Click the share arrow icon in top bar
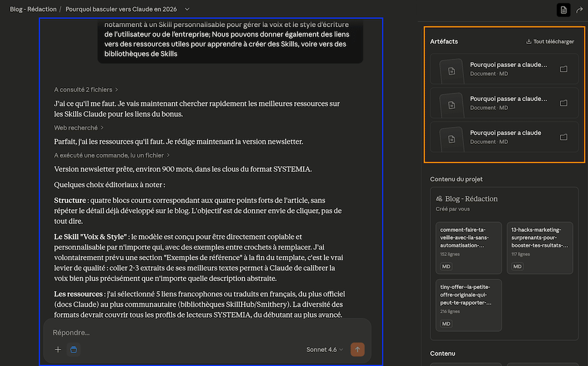 pos(579,9)
